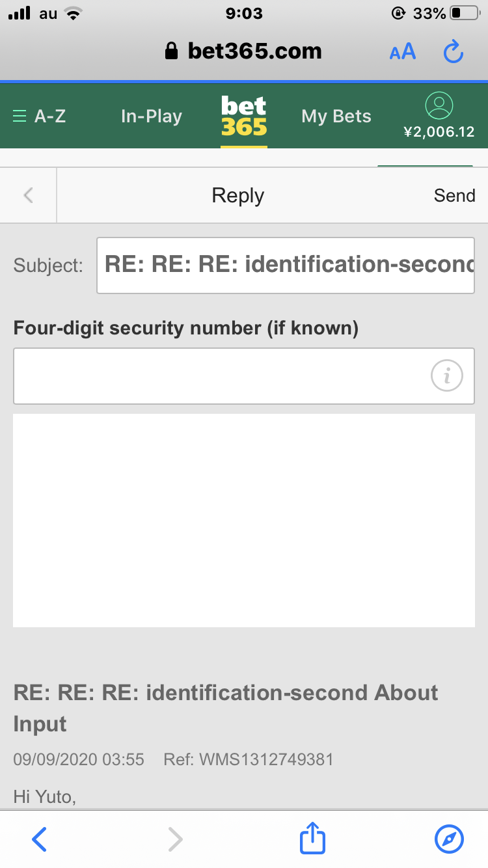The image size is (488, 868).
Task: Open Safari text size AA options
Action: pos(403,52)
